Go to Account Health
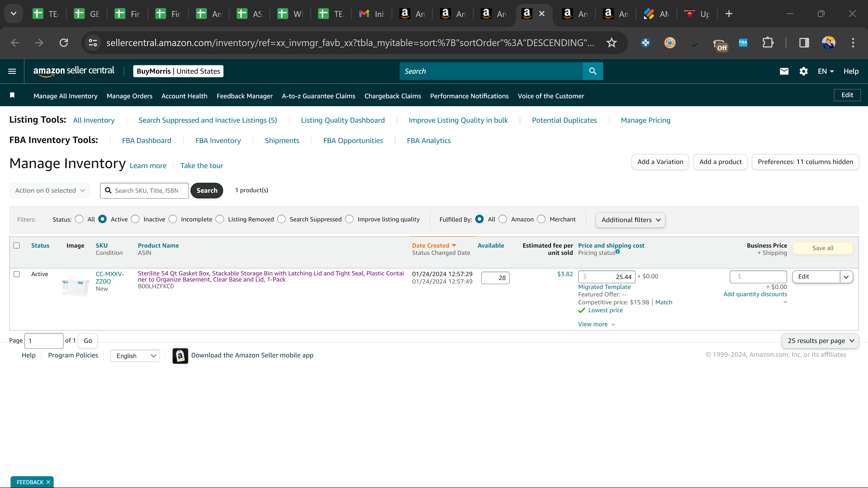This screenshot has height=488, width=868. point(184,96)
